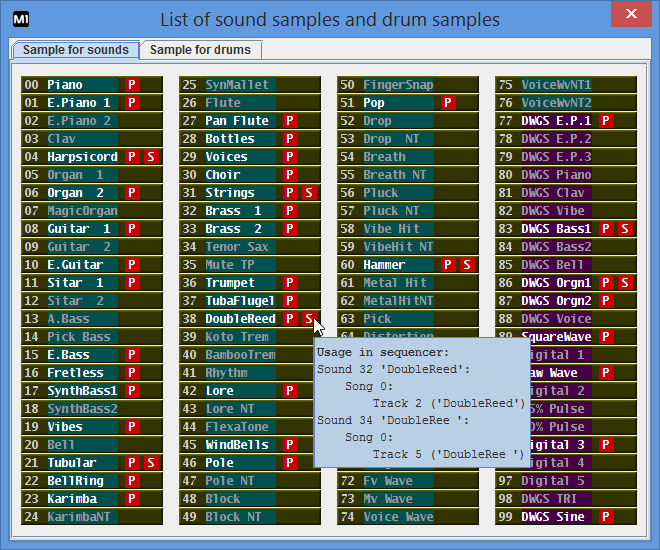Select sample 34 Tenor Sax entry
The width and height of the screenshot is (660, 550).
pos(250,247)
